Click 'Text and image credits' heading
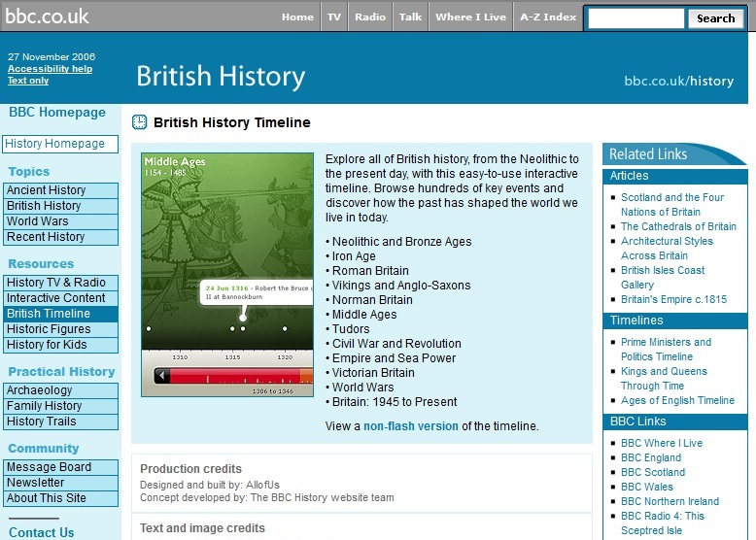The width and height of the screenshot is (756, 540). pyautogui.click(x=202, y=528)
